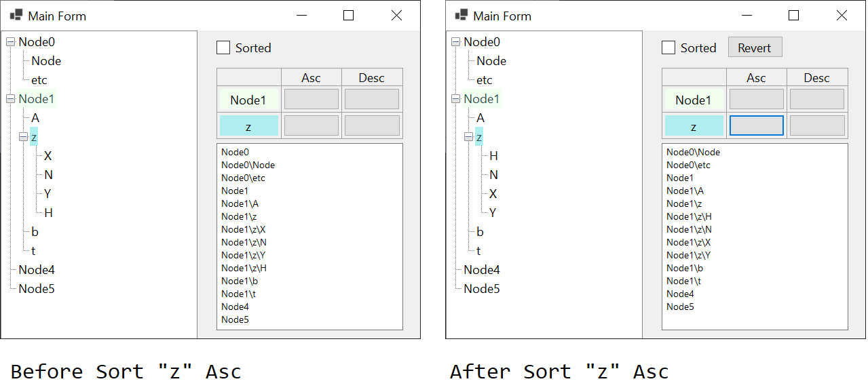The width and height of the screenshot is (868, 392).
Task: Select tree node etc in the right window
Action: (x=485, y=80)
